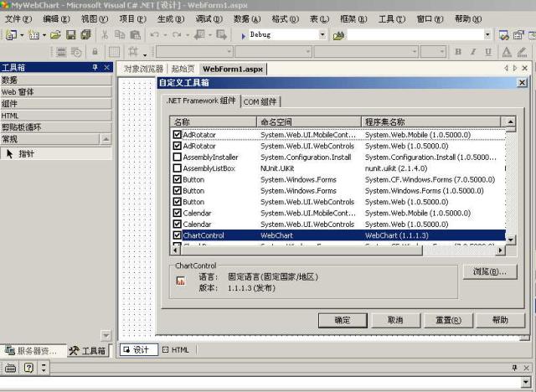
Task: Expand the Web 窗体 toolbox category
Action: (x=56, y=92)
